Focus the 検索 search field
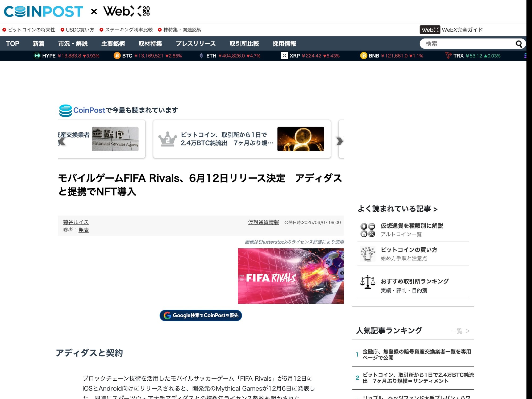532x399 pixels. [x=468, y=44]
